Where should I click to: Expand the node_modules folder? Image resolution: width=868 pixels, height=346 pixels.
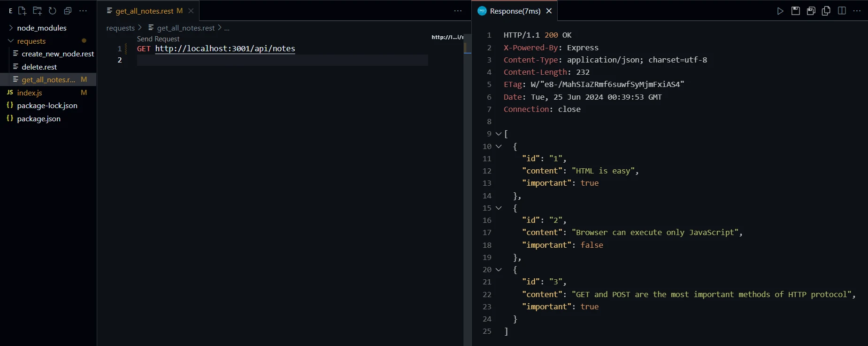tap(48, 28)
